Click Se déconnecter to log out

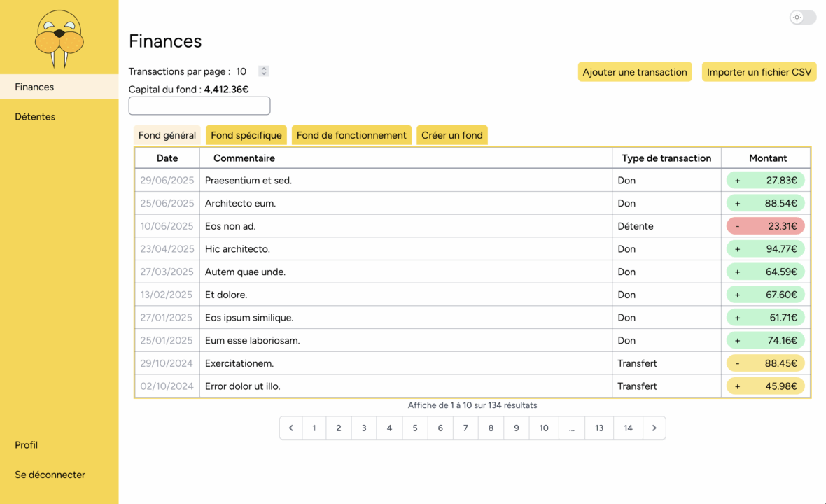50,475
